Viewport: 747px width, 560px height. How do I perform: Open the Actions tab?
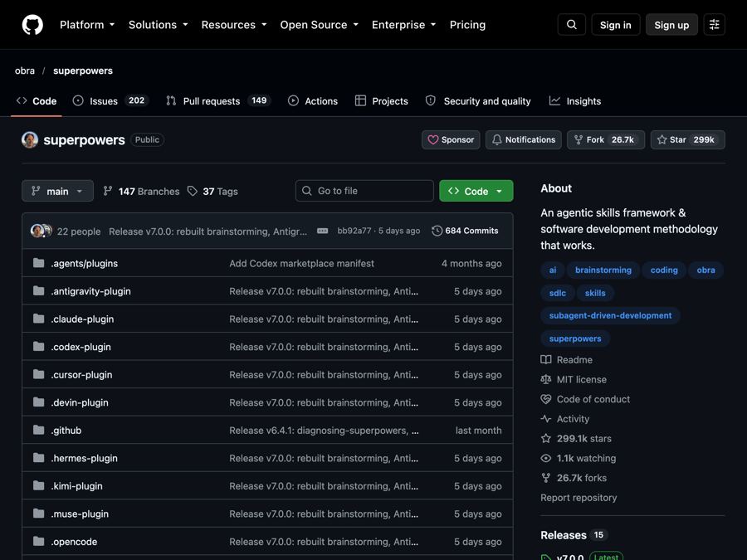click(x=313, y=101)
